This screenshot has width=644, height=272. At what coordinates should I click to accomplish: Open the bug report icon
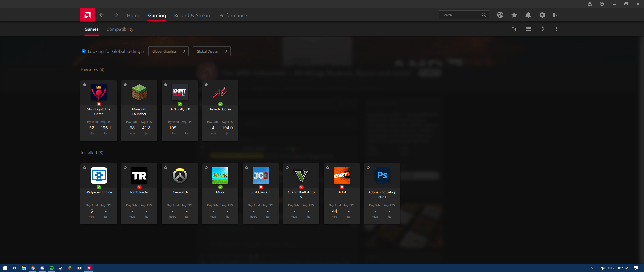tap(590, 4)
